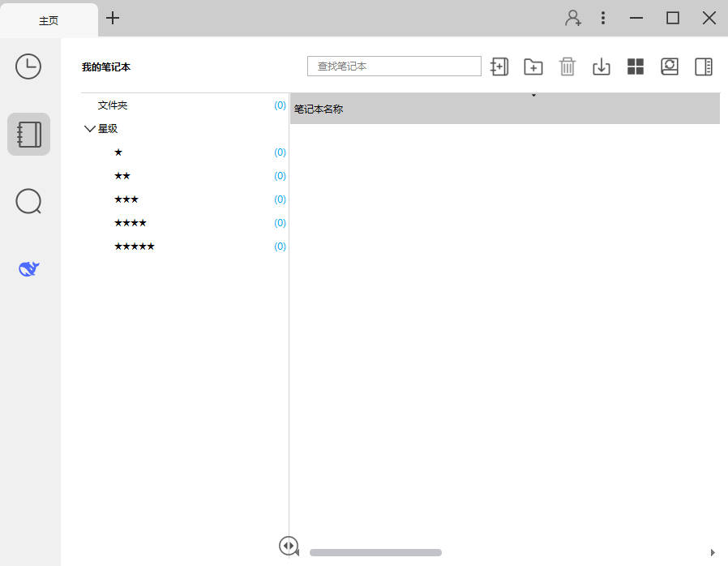The width and height of the screenshot is (728, 566).
Task: Click the scrollbar right arrow
Action: pyautogui.click(x=713, y=552)
